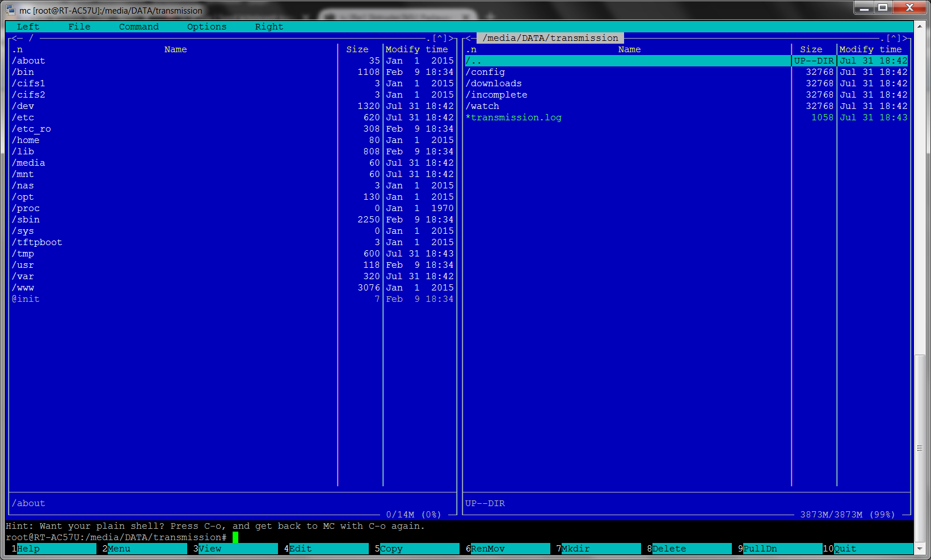
Task: Select the /proc directory row
Action: pos(233,208)
